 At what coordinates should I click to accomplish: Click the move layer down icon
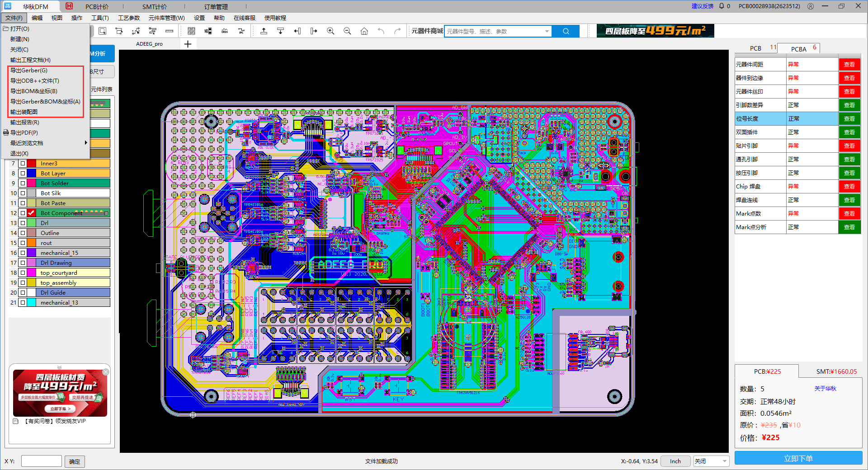pos(281,31)
